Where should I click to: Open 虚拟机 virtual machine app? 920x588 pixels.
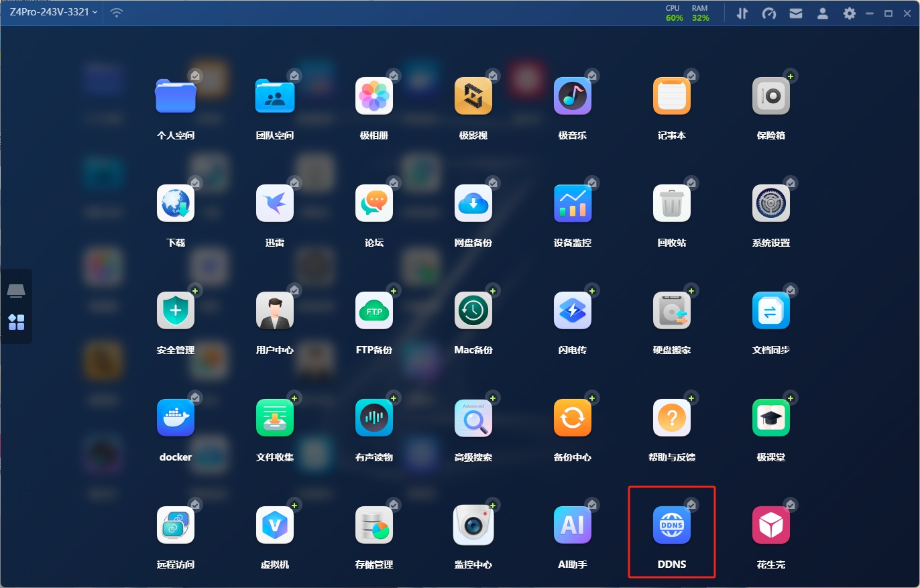coord(275,525)
